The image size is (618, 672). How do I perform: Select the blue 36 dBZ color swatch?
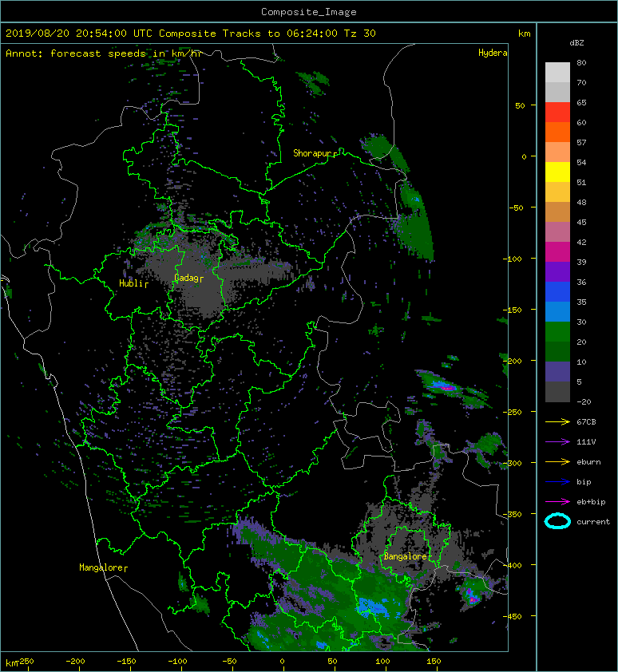click(557, 291)
